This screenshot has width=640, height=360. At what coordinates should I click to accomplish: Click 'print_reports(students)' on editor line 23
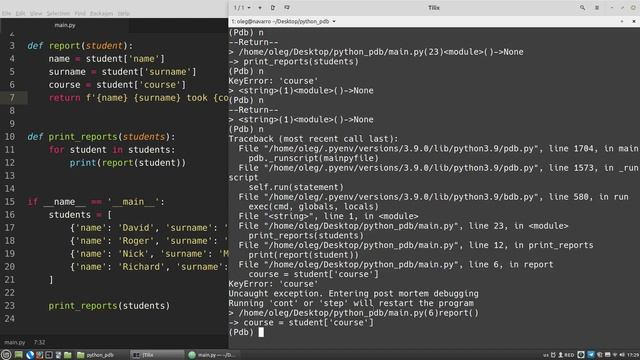[x=109, y=306]
